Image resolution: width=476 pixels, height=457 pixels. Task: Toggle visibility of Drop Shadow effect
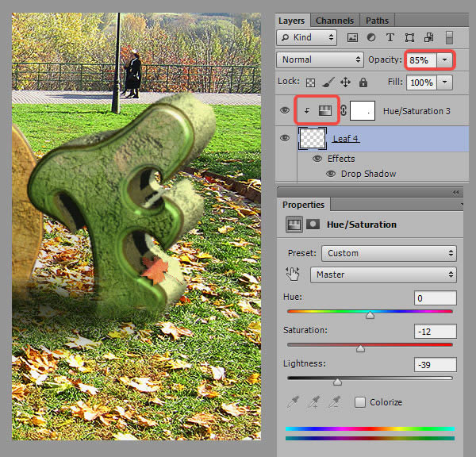tap(331, 174)
